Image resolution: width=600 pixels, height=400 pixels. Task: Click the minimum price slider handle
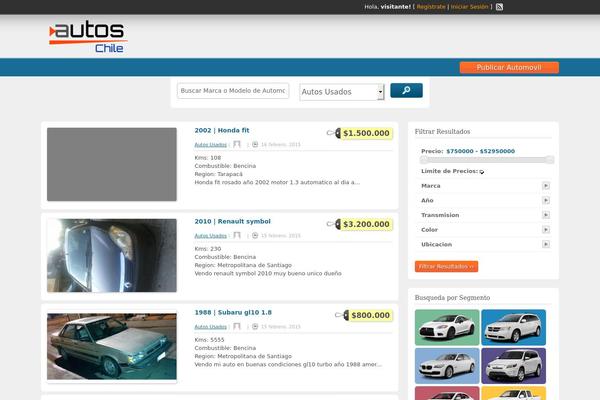pyautogui.click(x=423, y=160)
